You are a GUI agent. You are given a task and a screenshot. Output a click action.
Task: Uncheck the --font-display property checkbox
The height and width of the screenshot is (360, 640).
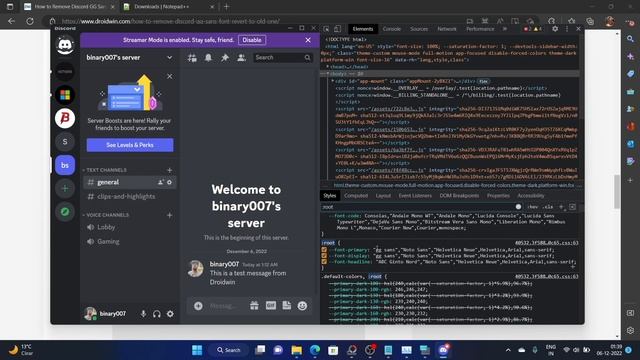point(324,256)
